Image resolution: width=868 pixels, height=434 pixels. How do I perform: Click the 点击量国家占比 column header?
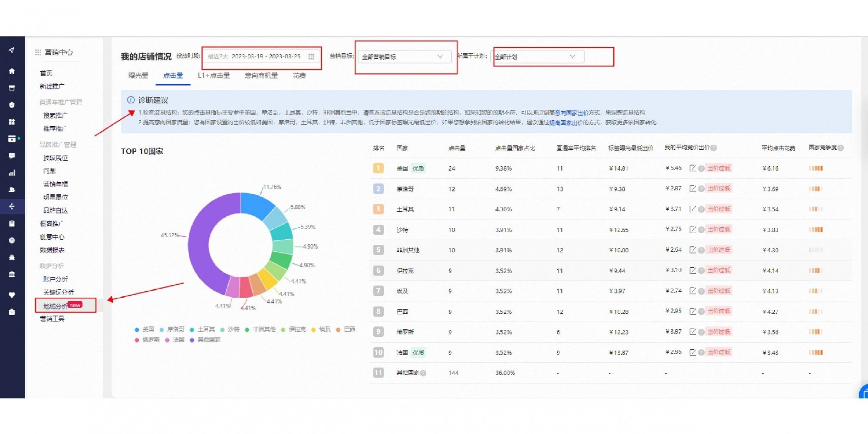515,148
